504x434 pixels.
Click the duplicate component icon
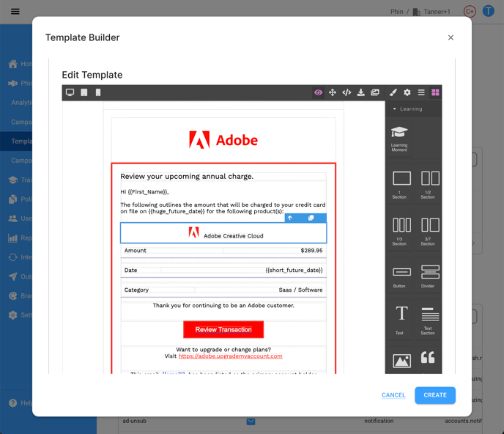(311, 218)
